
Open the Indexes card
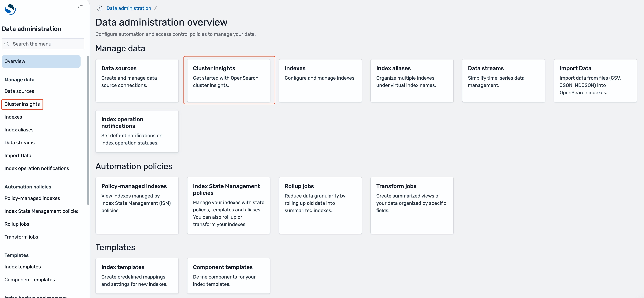[320, 81]
